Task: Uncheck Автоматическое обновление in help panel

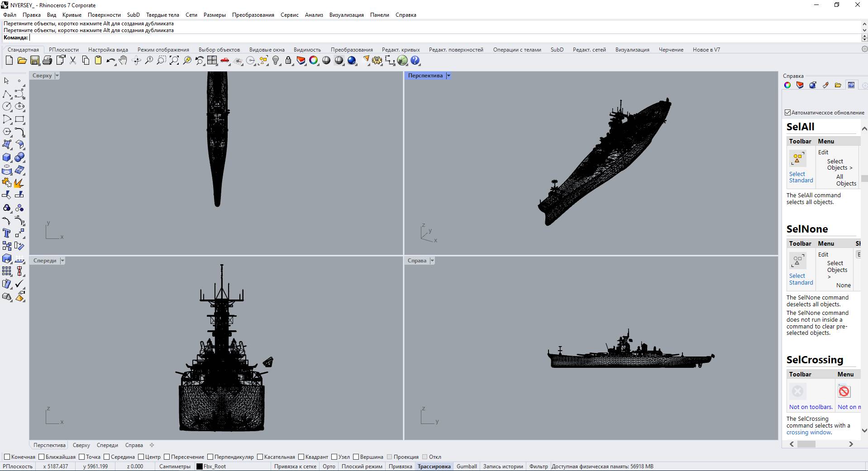Action: click(x=787, y=113)
